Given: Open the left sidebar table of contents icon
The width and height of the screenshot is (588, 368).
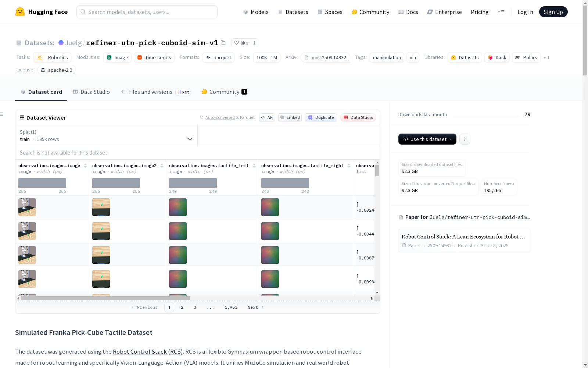Looking at the screenshot, I should [x=2, y=114].
